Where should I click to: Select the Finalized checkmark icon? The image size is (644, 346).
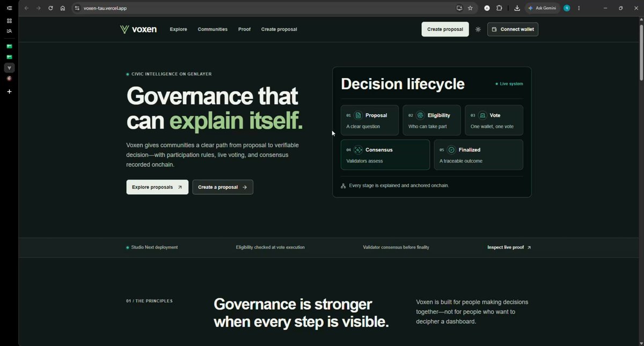coord(451,150)
